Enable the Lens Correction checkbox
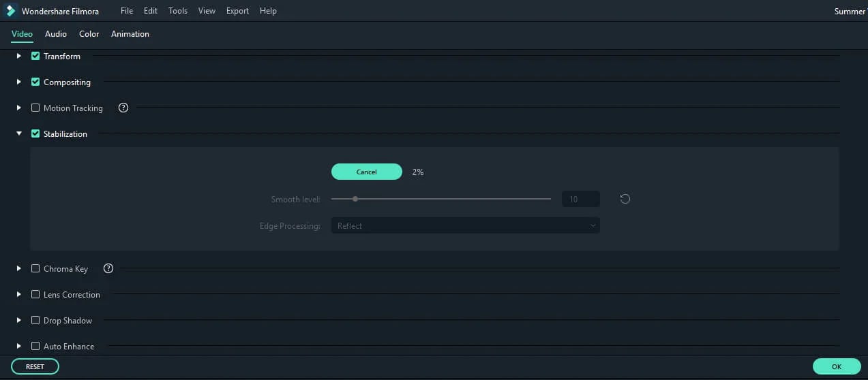Screen dimensions: 868x380 (35, 294)
